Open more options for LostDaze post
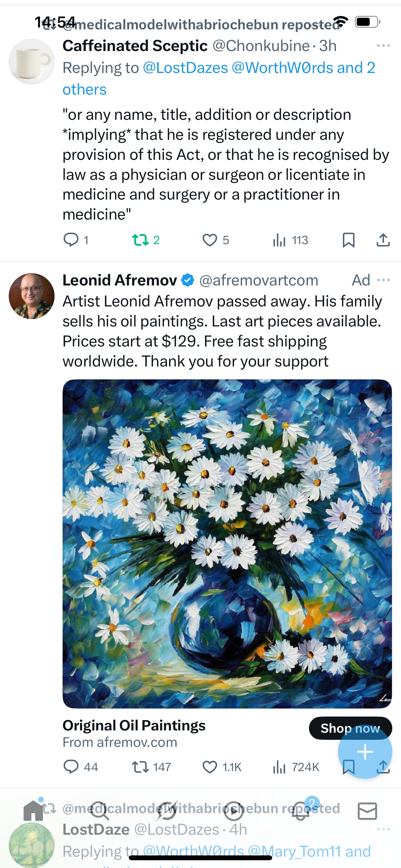Screen dimensions: 401x868 point(384,829)
